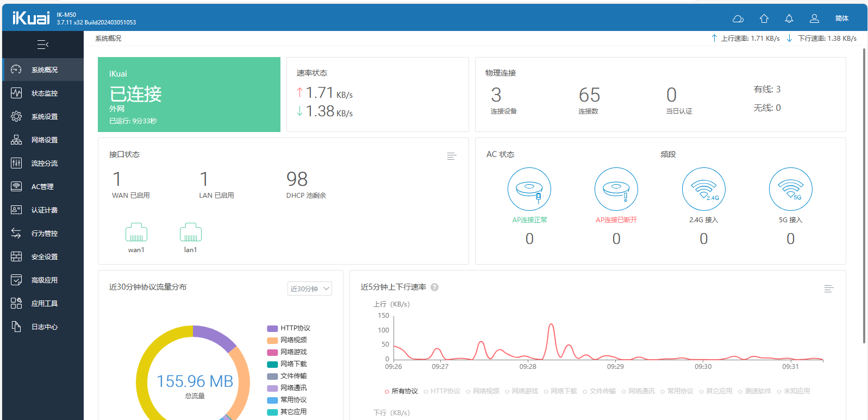Click the 应用工具 sidebar icon
Viewport: 868px width, 420px height.
click(x=16, y=303)
